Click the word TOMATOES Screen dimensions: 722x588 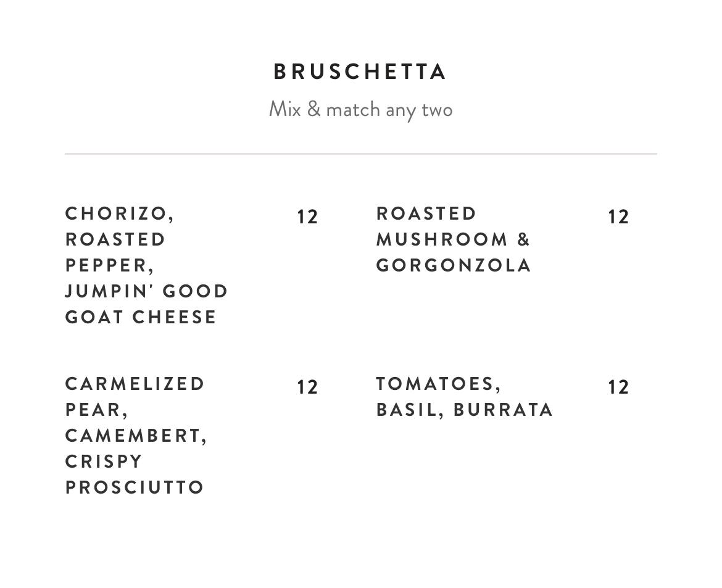[x=436, y=384]
